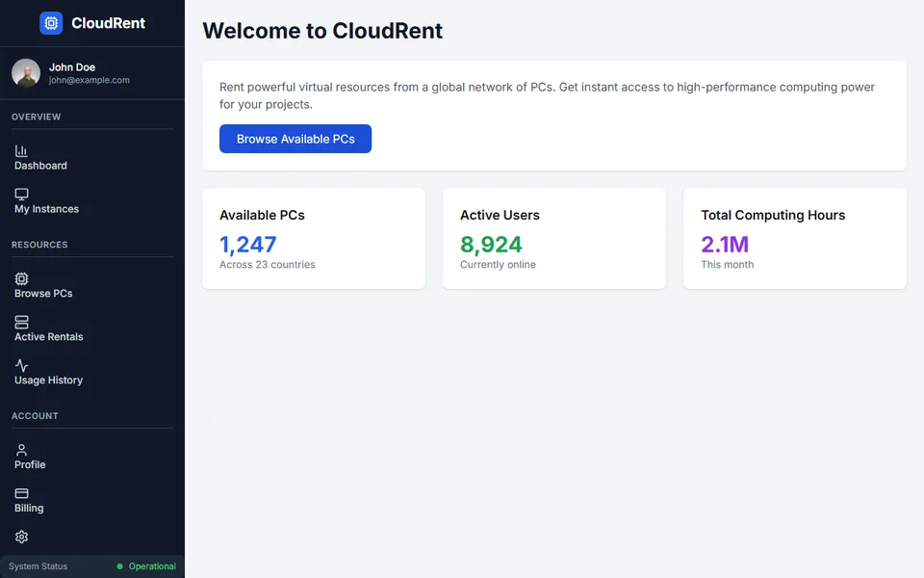Click the ACCOUNT section heading
The height and width of the screenshot is (578, 924).
pyautogui.click(x=35, y=416)
